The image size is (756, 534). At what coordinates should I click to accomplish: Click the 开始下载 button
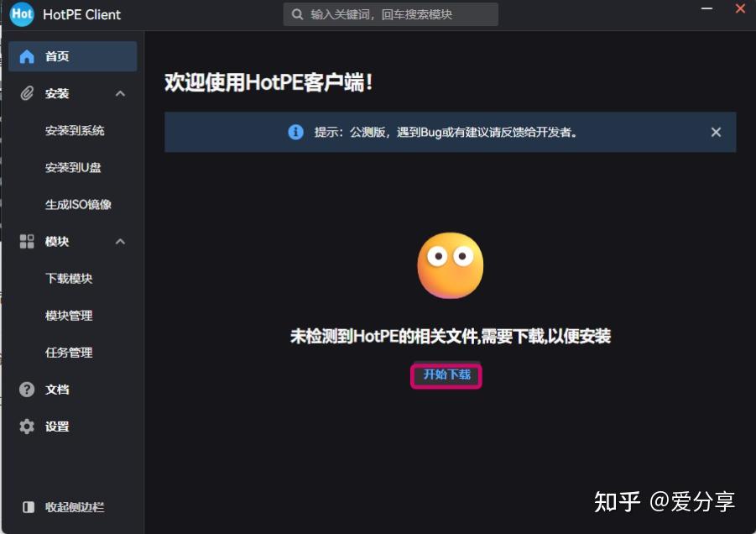click(x=446, y=375)
